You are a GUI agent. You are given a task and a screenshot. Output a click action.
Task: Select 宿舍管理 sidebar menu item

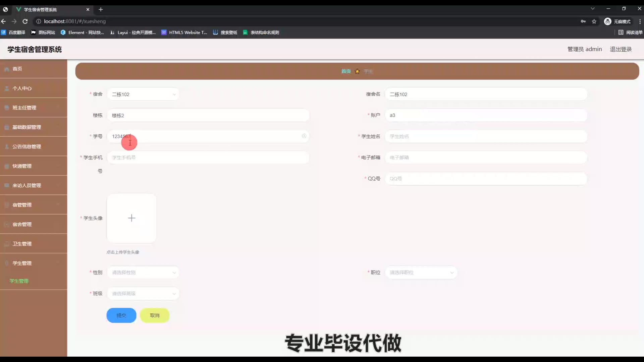point(22,224)
